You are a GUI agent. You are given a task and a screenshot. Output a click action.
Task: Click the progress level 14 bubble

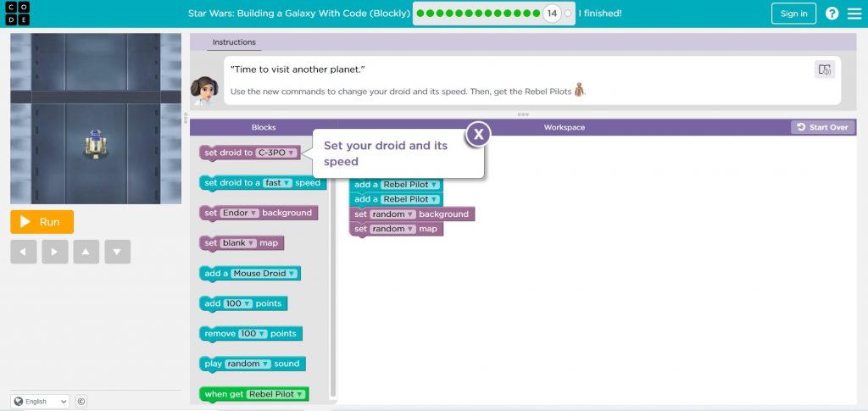(x=552, y=14)
